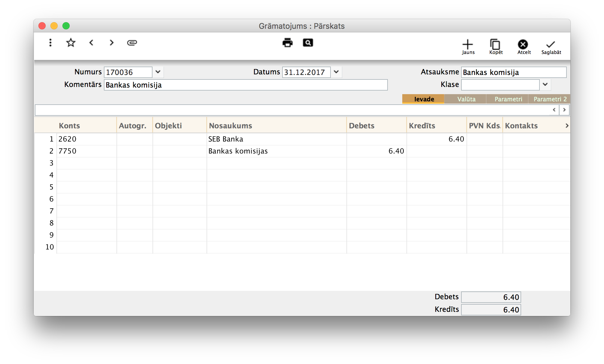Click into the Komentārs text field
This screenshot has height=364, width=604.
[x=246, y=85]
